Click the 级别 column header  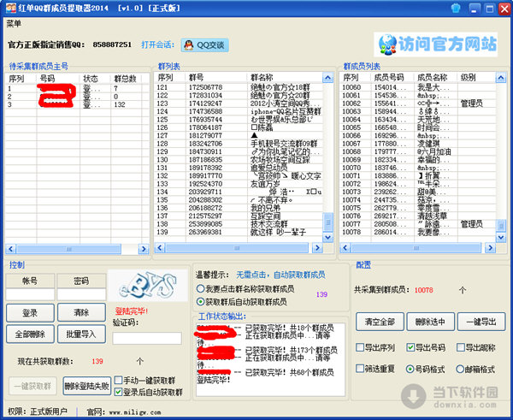476,78
